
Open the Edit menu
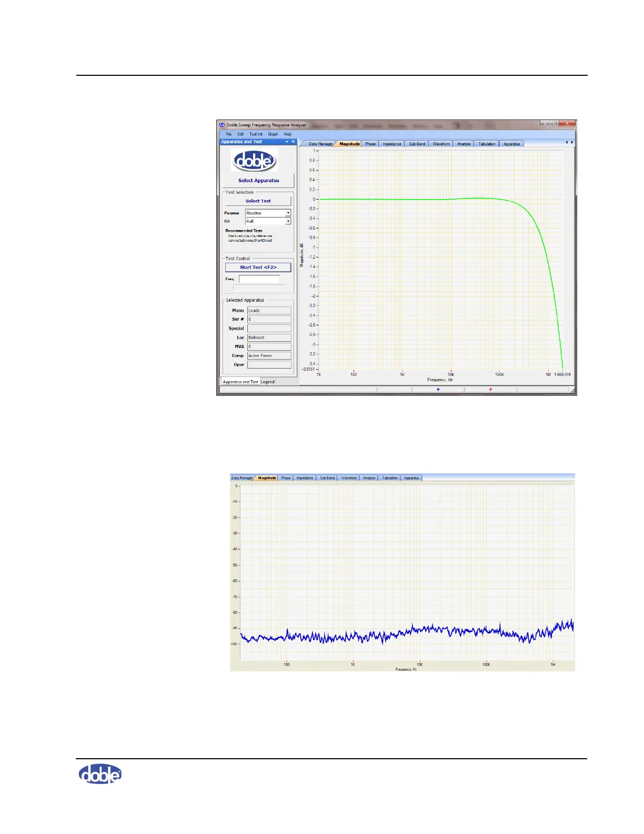point(240,134)
